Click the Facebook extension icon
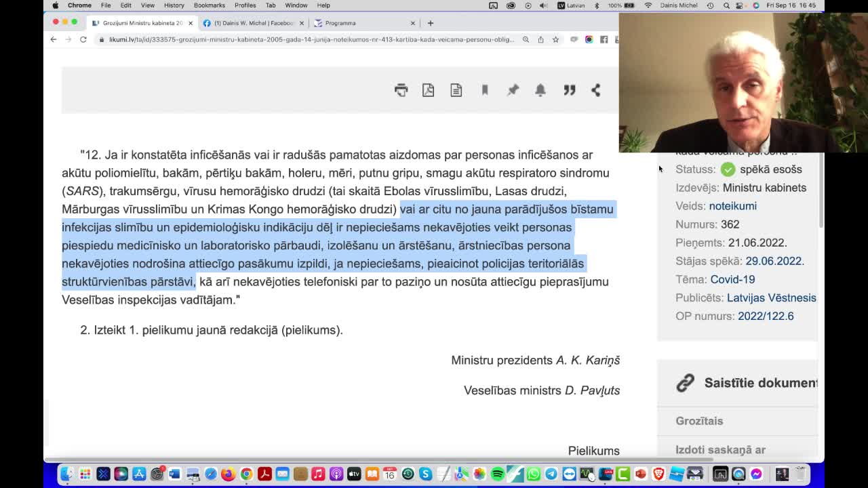This screenshot has height=488, width=868. click(x=604, y=39)
